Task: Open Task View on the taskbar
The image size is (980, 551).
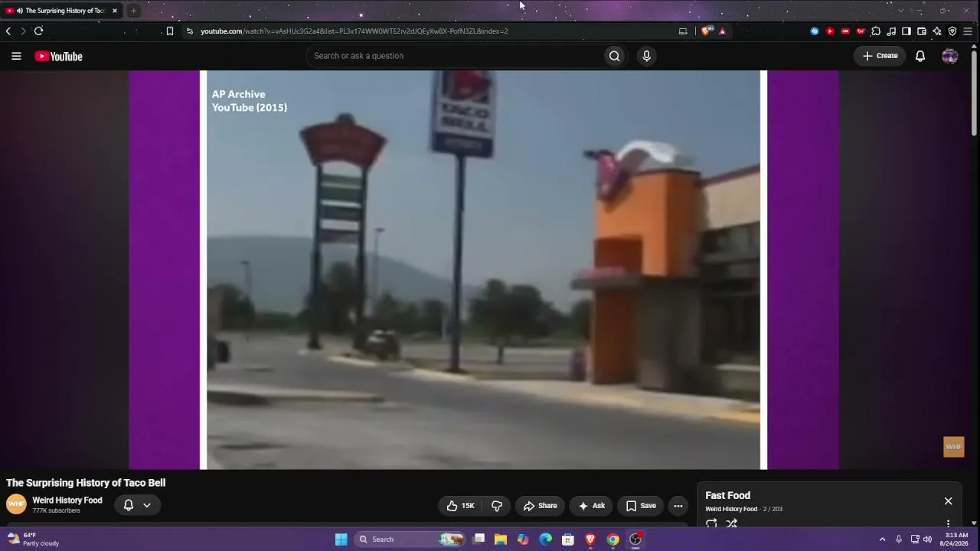Action: pyautogui.click(x=479, y=540)
